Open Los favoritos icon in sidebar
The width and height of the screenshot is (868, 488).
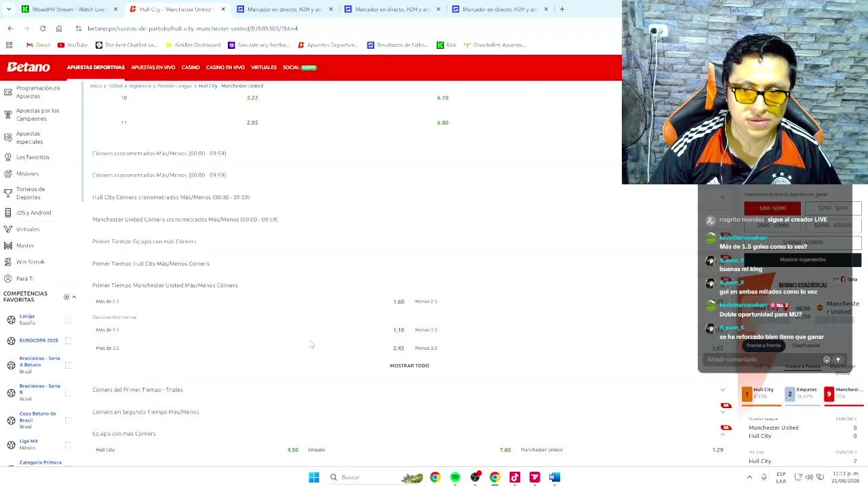point(8,157)
